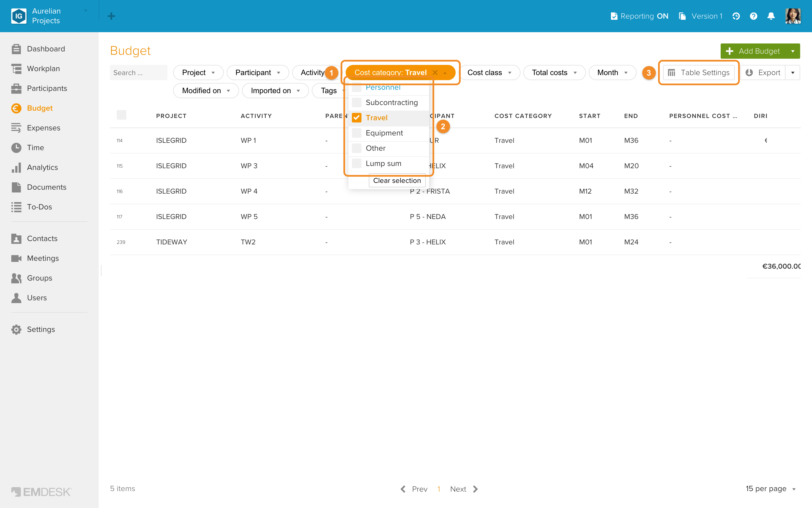Click the P 2 - FRISTA participant cell
Viewport: 812px width, 508px height.
tap(430, 191)
